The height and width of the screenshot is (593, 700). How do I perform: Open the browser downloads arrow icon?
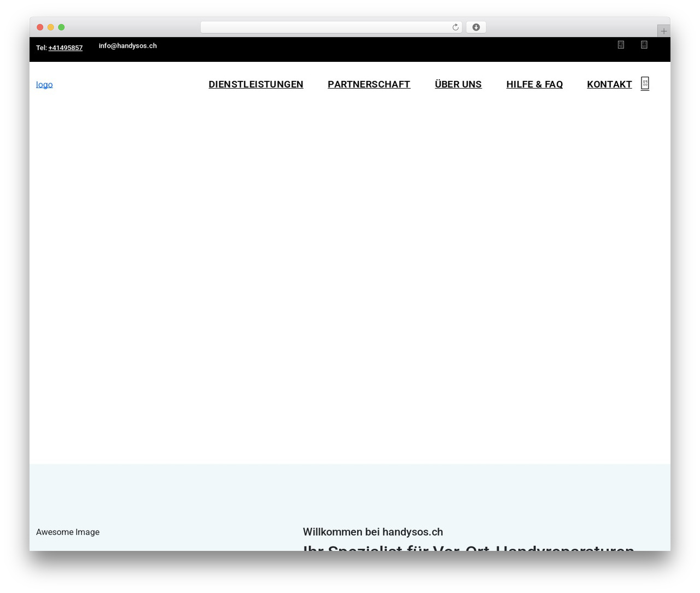(x=476, y=27)
